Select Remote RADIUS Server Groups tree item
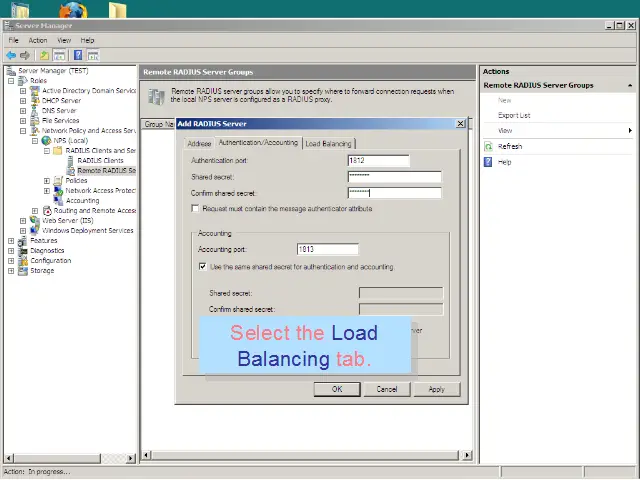The width and height of the screenshot is (640, 480). (x=107, y=171)
